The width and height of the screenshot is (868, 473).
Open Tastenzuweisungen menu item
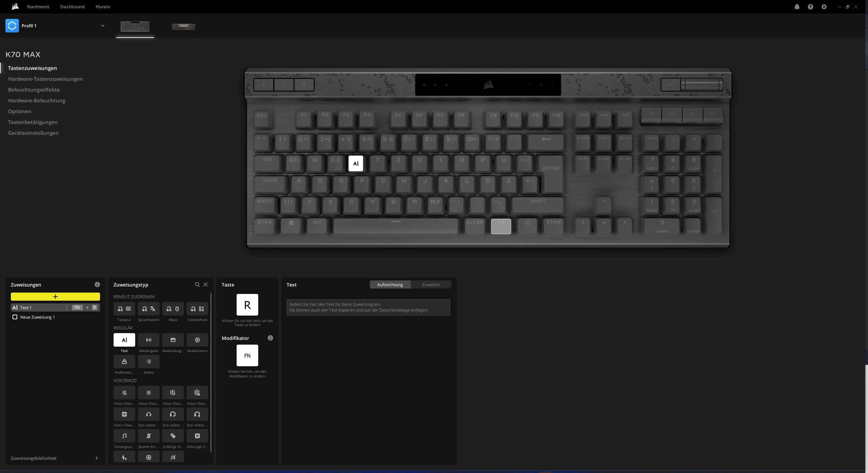(x=32, y=68)
